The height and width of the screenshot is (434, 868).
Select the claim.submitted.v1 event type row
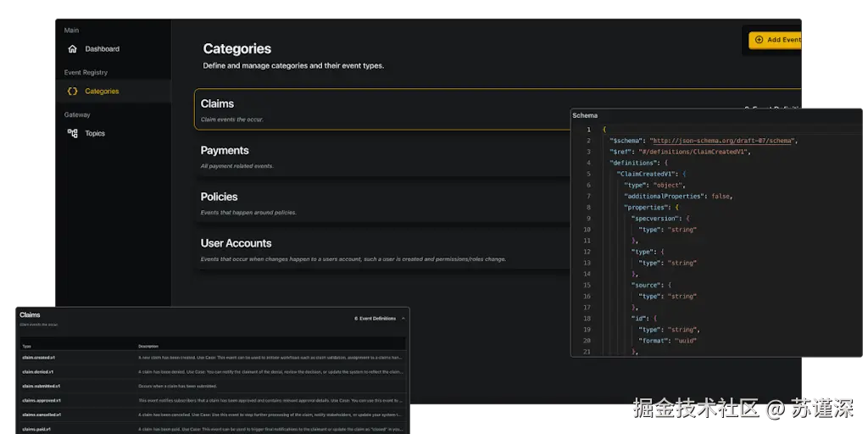[213, 386]
